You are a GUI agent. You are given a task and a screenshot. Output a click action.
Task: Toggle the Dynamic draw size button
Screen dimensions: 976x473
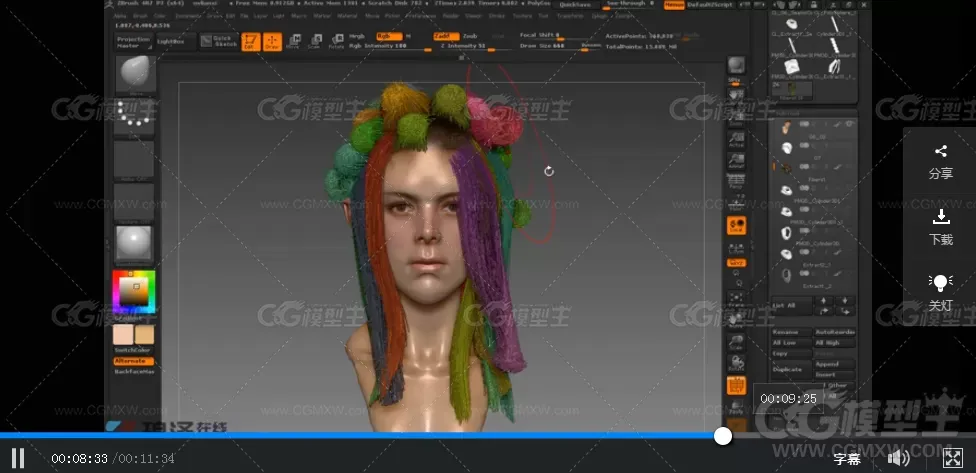click(591, 46)
